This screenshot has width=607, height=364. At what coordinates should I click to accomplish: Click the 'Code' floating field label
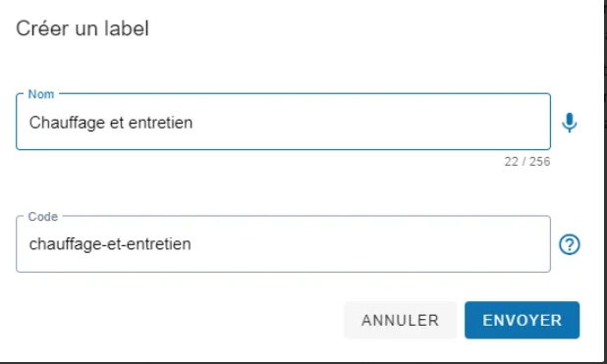click(x=42, y=217)
